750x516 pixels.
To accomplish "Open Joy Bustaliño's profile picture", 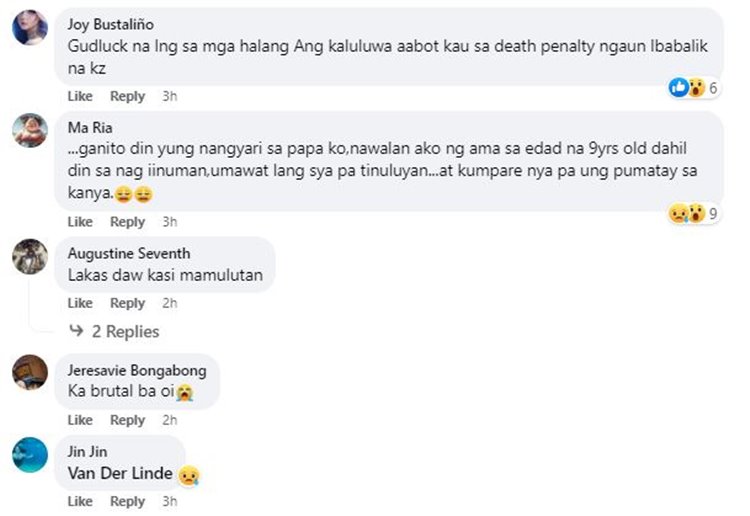I will click(30, 27).
